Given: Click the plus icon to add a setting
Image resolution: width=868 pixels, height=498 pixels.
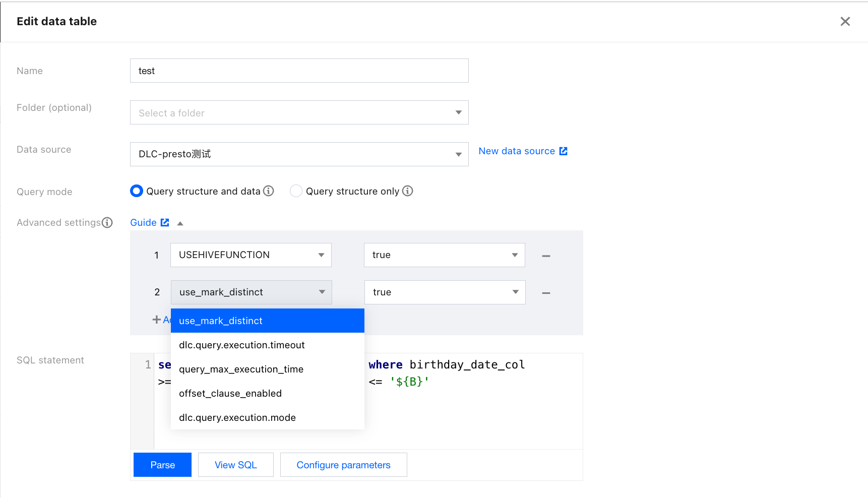Looking at the screenshot, I should tap(157, 320).
